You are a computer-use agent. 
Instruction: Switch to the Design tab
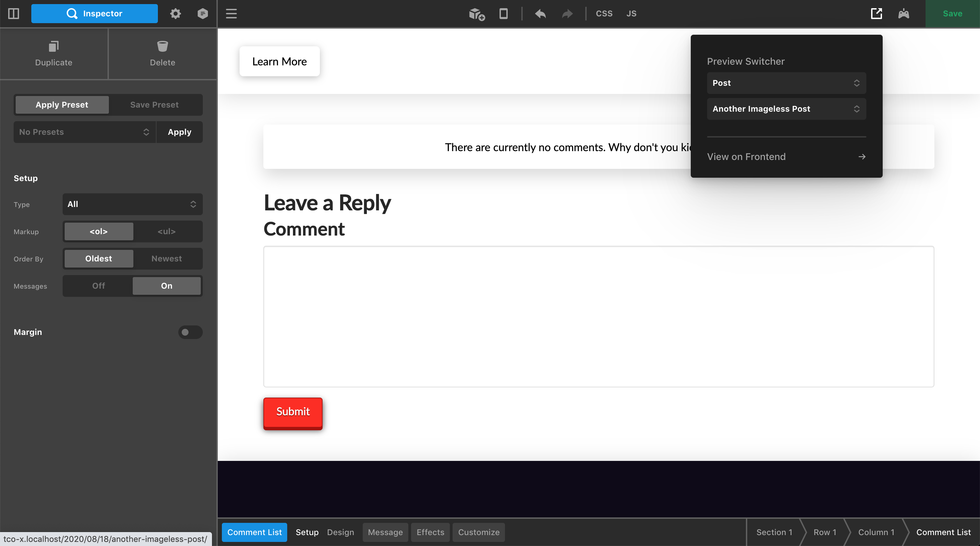[x=340, y=532]
